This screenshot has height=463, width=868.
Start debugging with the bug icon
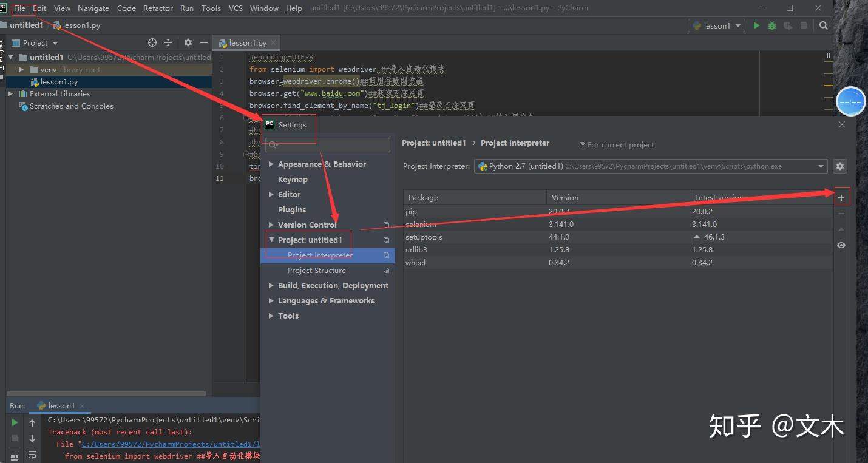pyautogui.click(x=772, y=25)
